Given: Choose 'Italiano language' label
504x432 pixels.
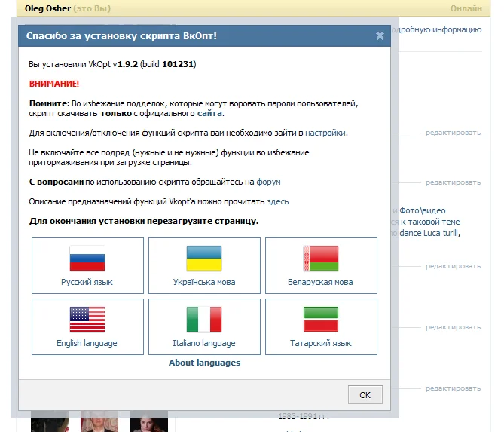Looking at the screenshot, I should point(204,343).
